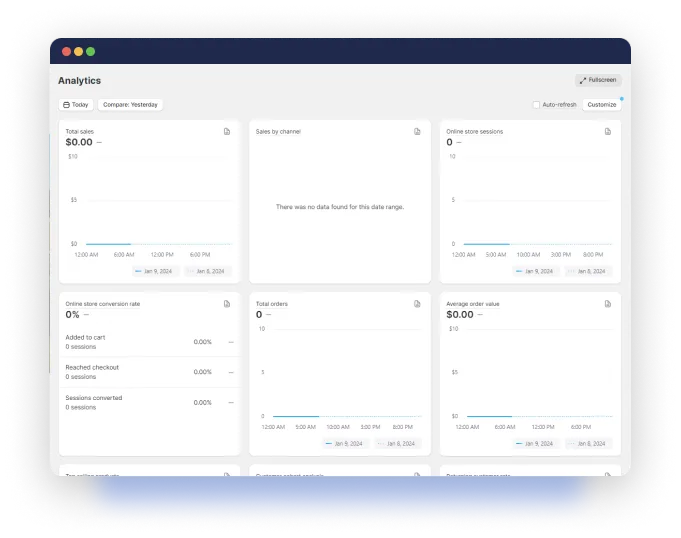Viewport: 681px width, 538px height.
Task: Open report icon on Total orders card
Action: 417,303
